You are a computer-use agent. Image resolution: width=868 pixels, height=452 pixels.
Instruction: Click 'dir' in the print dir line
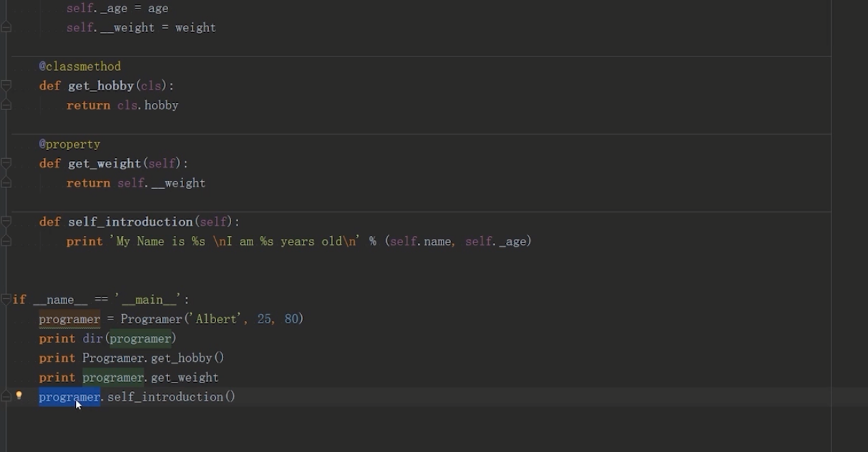pos(92,338)
